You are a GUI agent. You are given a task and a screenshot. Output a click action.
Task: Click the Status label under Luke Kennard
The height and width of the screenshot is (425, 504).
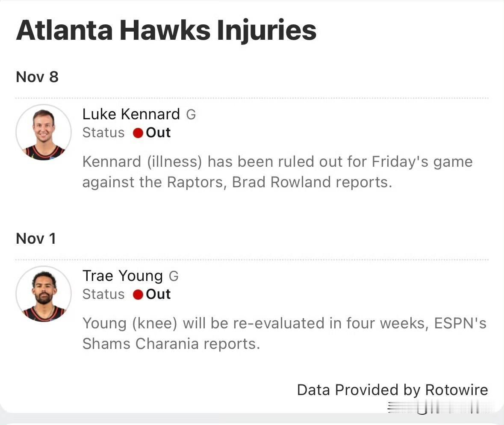click(x=103, y=133)
